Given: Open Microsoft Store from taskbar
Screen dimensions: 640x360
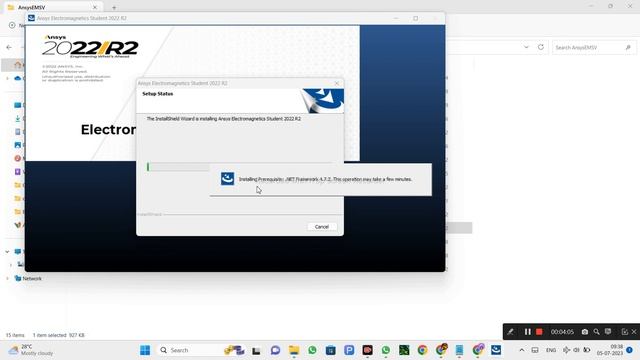Looking at the screenshot, I should tap(331, 350).
